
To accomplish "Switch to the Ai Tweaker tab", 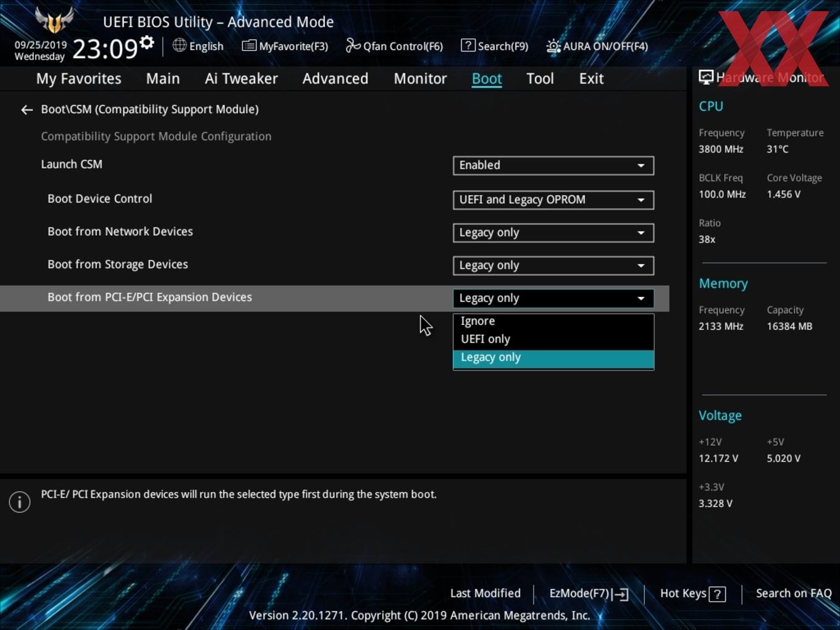I will 241,79.
